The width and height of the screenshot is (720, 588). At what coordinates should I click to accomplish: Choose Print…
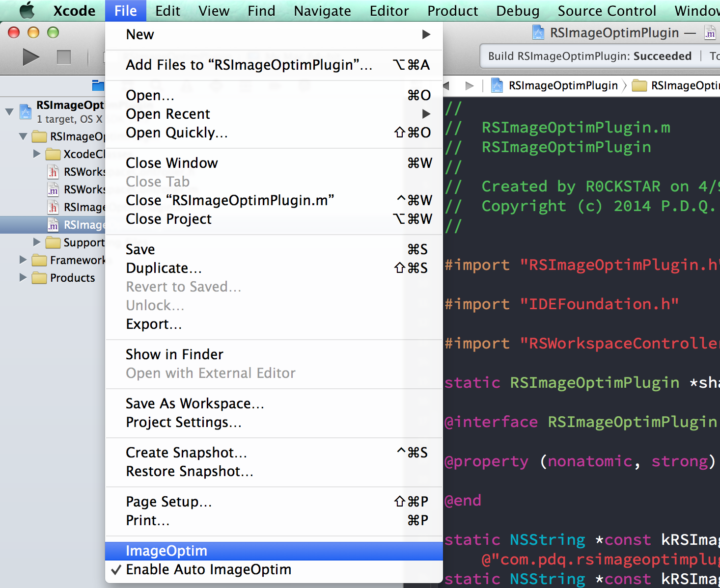click(274, 520)
